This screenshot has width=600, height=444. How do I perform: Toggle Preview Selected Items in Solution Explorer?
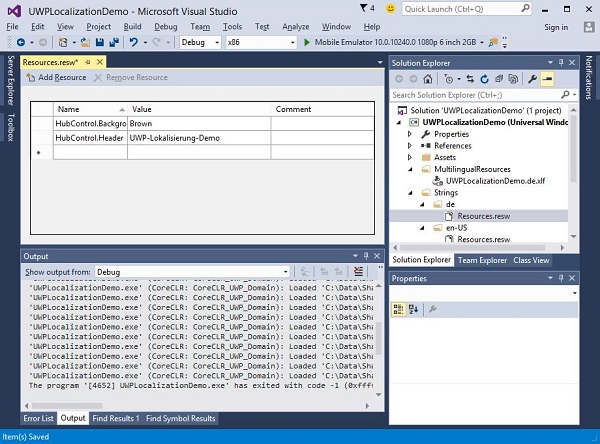click(x=548, y=79)
